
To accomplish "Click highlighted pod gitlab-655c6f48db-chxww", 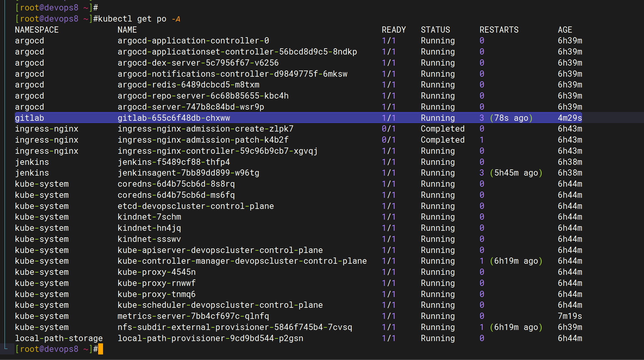I will point(174,118).
